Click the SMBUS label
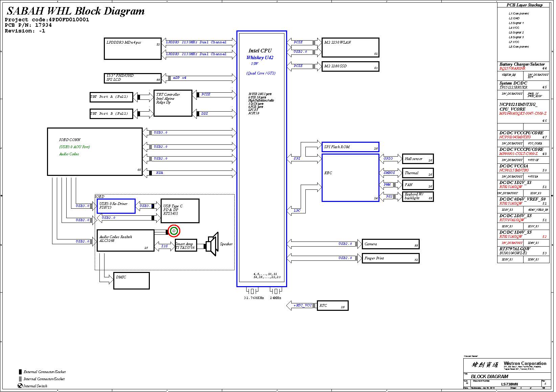556x392 pixels. point(389,173)
